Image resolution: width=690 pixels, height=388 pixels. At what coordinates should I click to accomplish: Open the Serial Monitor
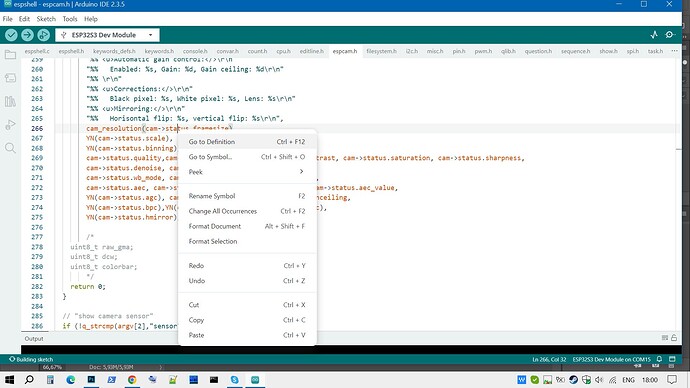tap(670, 35)
